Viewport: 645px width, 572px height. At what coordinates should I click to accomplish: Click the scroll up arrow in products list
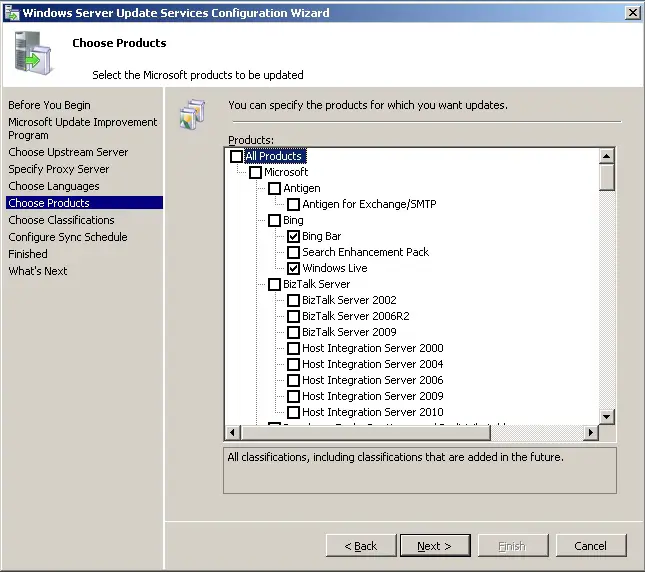click(x=607, y=156)
